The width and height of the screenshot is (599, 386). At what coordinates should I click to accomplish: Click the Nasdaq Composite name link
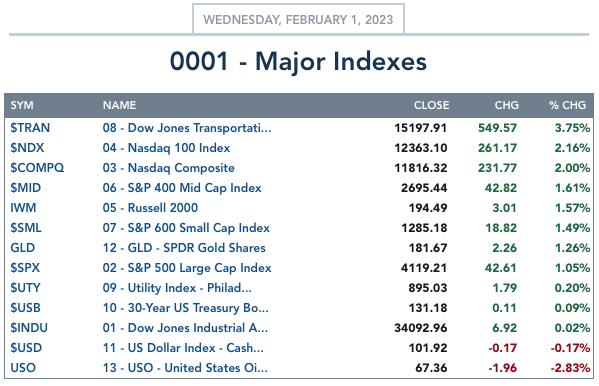pos(168,168)
